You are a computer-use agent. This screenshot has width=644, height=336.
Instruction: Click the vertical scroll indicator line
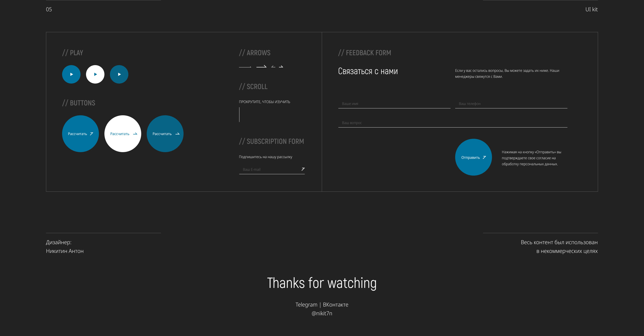(239, 115)
